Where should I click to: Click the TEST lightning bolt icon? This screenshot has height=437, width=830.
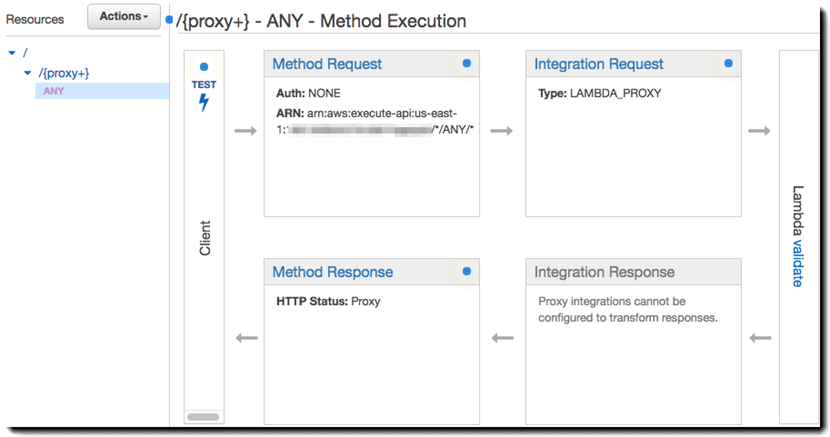(204, 102)
